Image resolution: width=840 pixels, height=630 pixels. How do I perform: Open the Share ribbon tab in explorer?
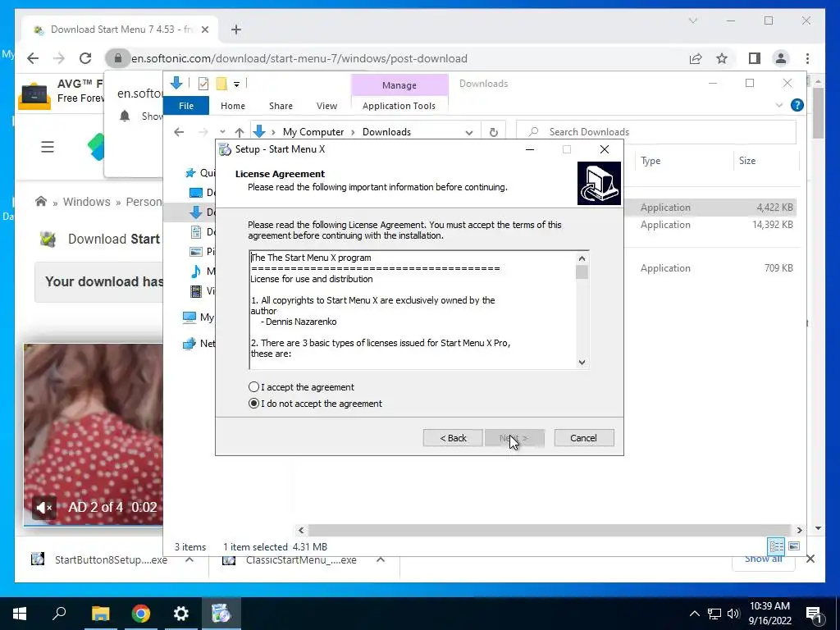tap(281, 106)
